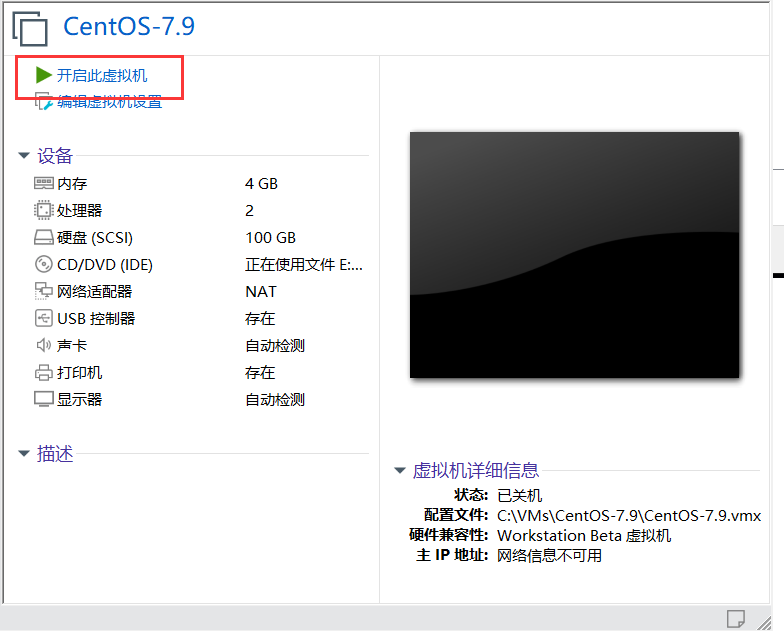Screen dimensions: 784x631
Task: Click the 处理器 processor icon
Action: [x=44, y=210]
